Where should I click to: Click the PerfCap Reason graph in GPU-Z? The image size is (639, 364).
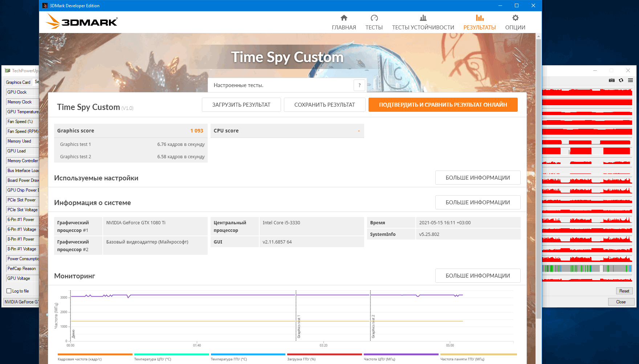point(587,269)
